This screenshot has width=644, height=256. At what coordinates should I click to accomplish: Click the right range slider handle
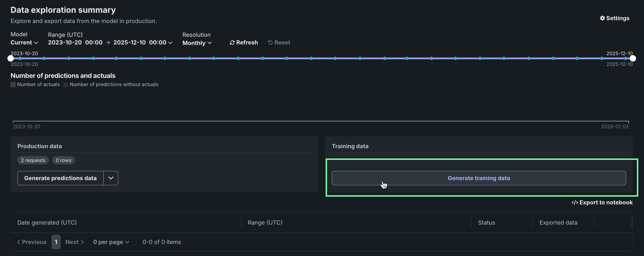click(633, 59)
